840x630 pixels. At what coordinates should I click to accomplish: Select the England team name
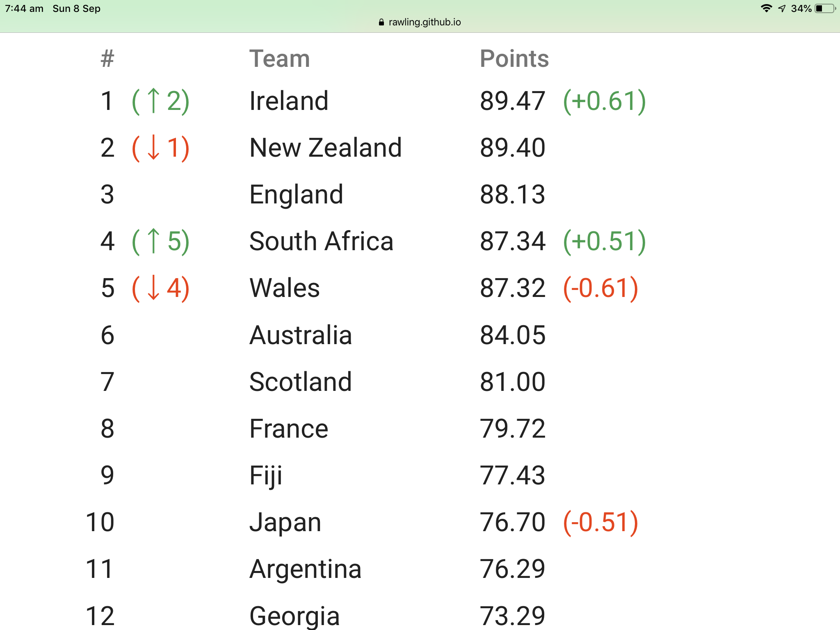[296, 194]
